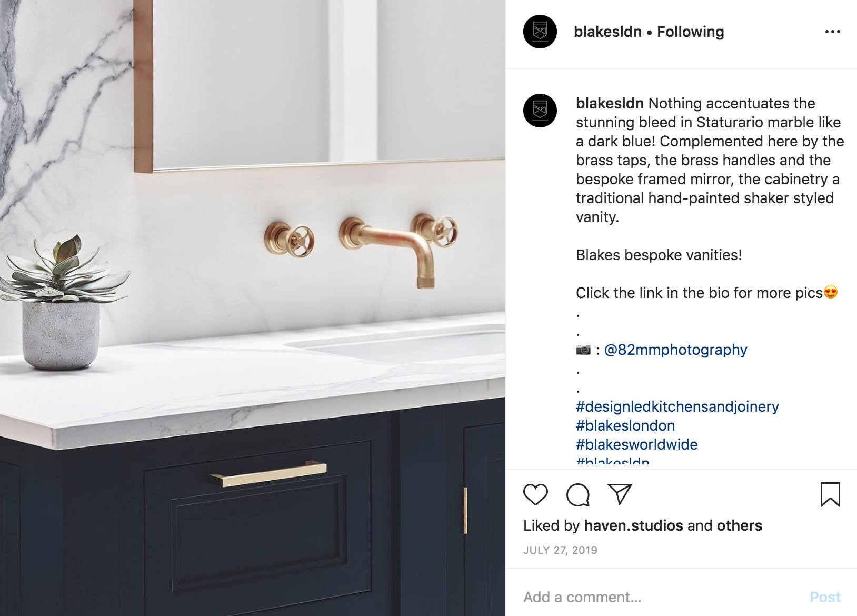Click the Post comment button

coord(825,597)
